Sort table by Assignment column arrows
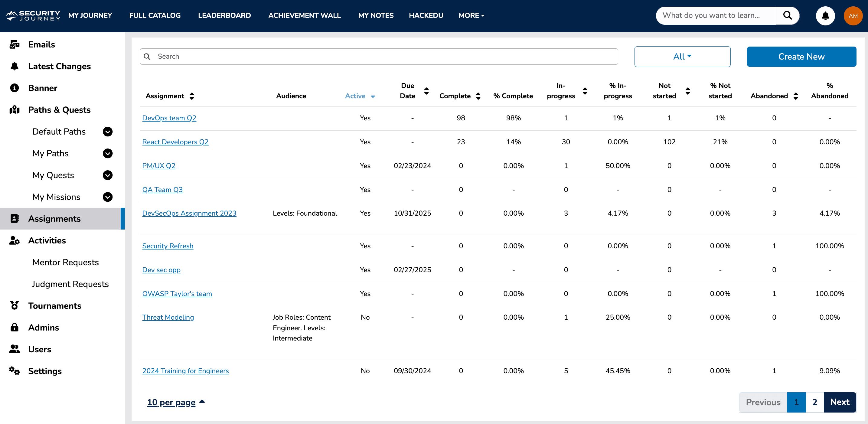 (x=192, y=96)
